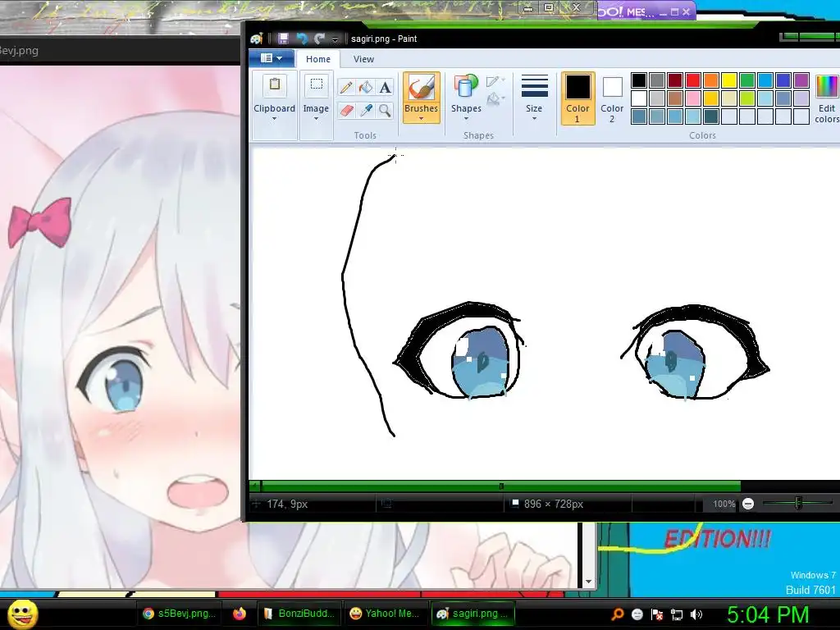The width and height of the screenshot is (840, 630).
Task: Select the Magnifier tool
Action: [386, 111]
